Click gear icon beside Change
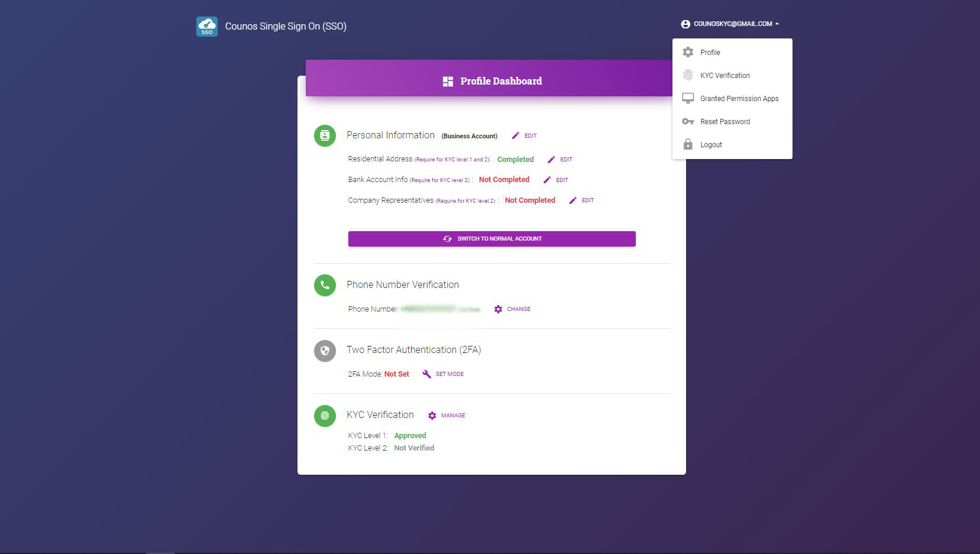This screenshot has width=980, height=554. (x=498, y=309)
